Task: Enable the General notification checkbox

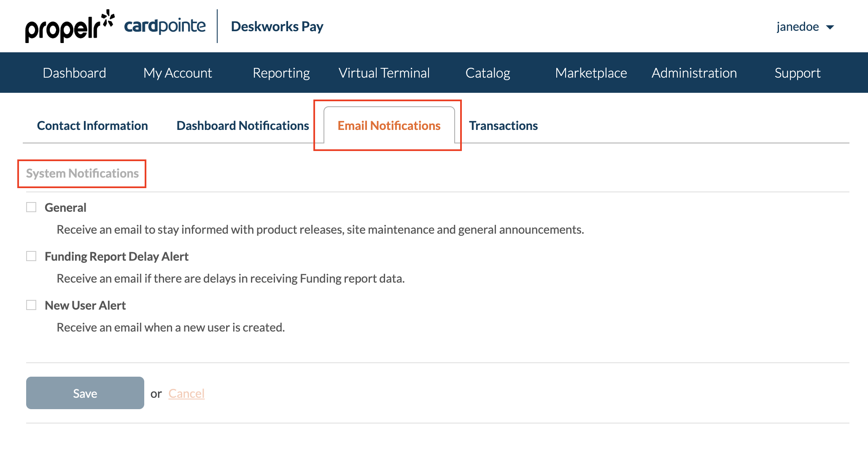Action: coord(31,208)
